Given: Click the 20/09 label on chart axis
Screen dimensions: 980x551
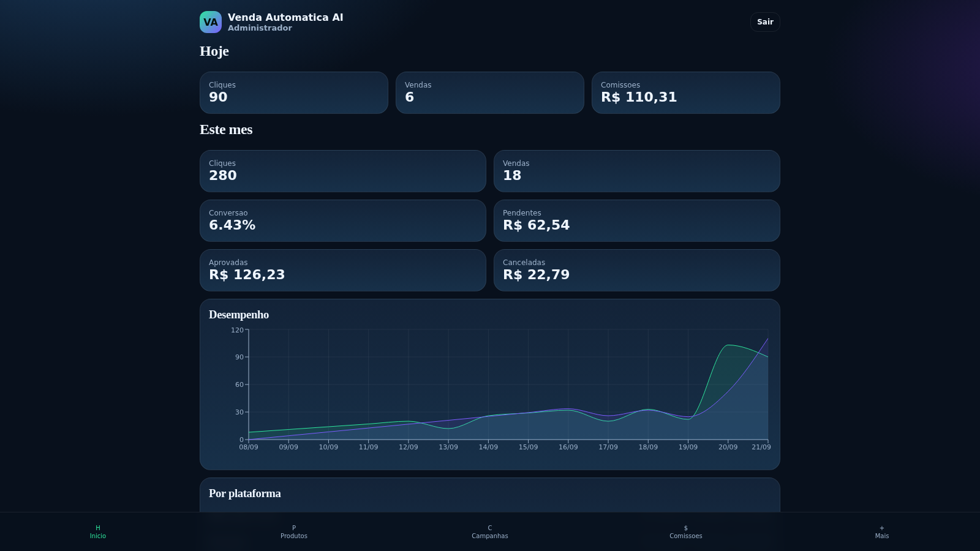Looking at the screenshot, I should click(x=728, y=447).
